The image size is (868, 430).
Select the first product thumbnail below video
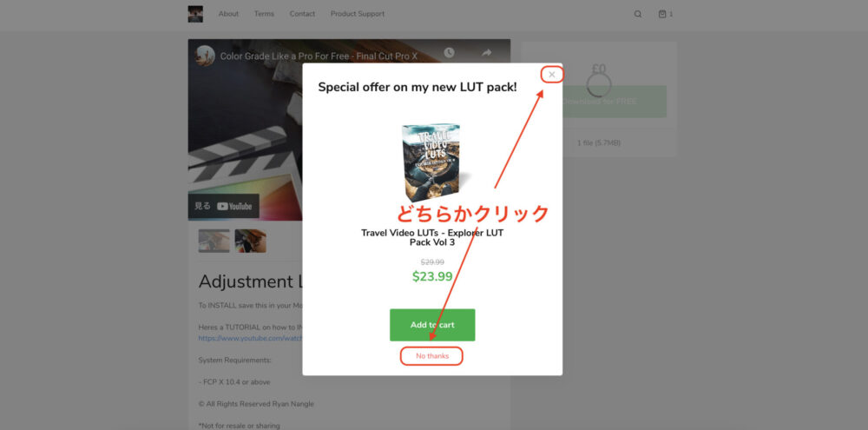(x=214, y=241)
